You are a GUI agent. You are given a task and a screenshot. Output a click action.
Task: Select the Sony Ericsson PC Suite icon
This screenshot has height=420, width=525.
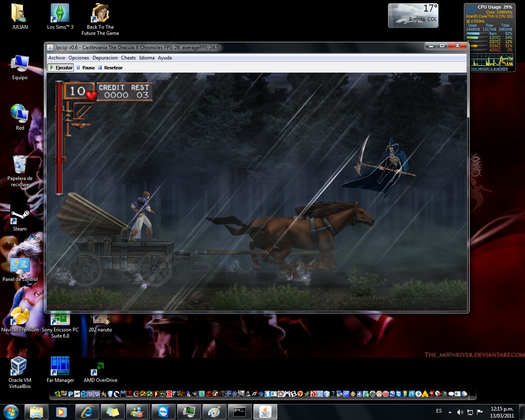pyautogui.click(x=60, y=326)
